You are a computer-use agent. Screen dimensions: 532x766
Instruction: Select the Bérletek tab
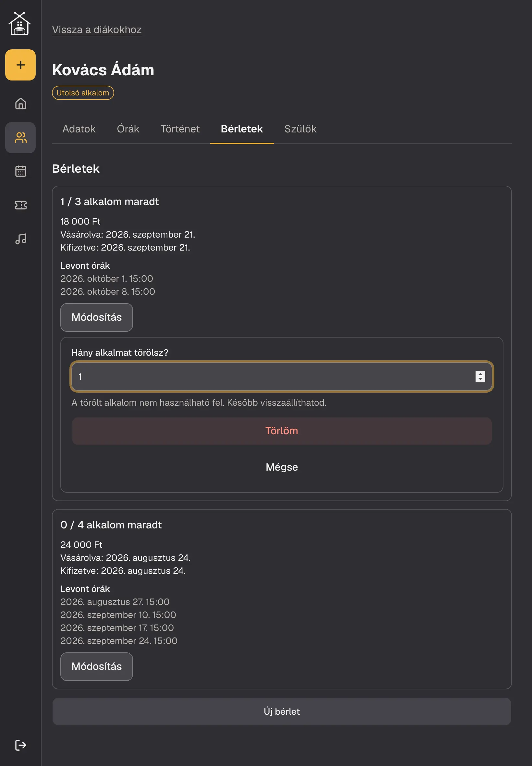click(242, 129)
